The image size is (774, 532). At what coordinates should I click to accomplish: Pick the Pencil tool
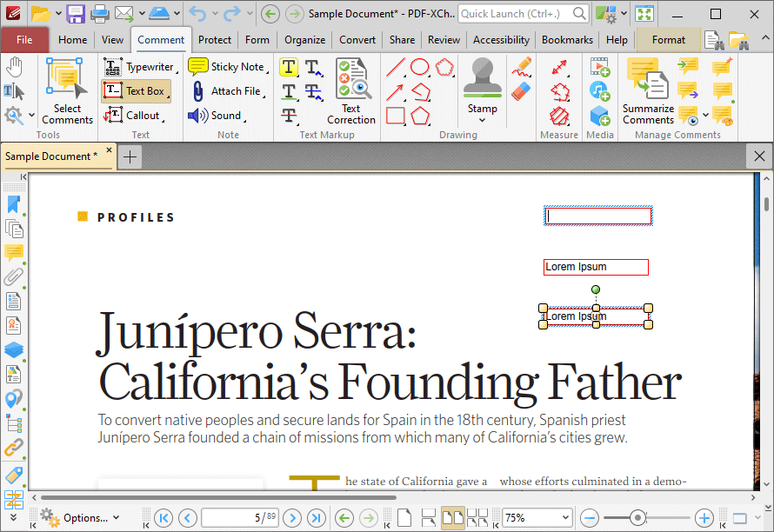click(x=521, y=67)
